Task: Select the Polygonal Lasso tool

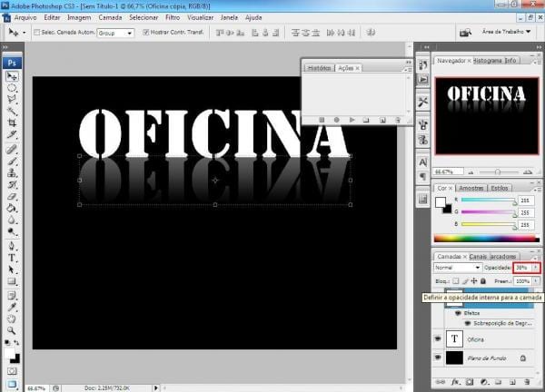Action: point(12,100)
